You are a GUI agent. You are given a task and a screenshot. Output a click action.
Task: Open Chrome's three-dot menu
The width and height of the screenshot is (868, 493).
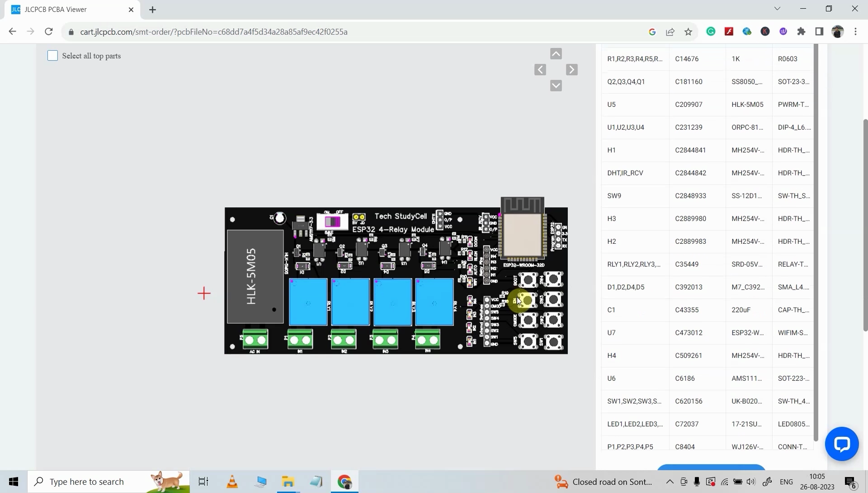pos(855,32)
